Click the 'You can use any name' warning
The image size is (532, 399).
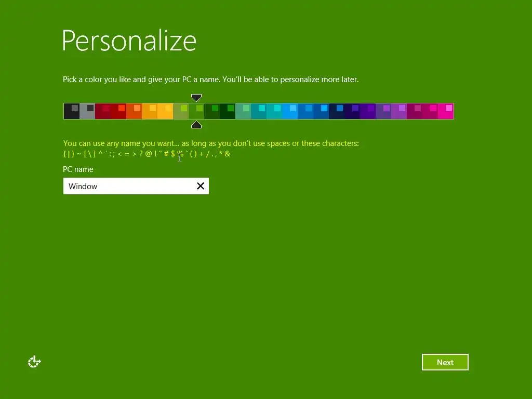pyautogui.click(x=211, y=143)
